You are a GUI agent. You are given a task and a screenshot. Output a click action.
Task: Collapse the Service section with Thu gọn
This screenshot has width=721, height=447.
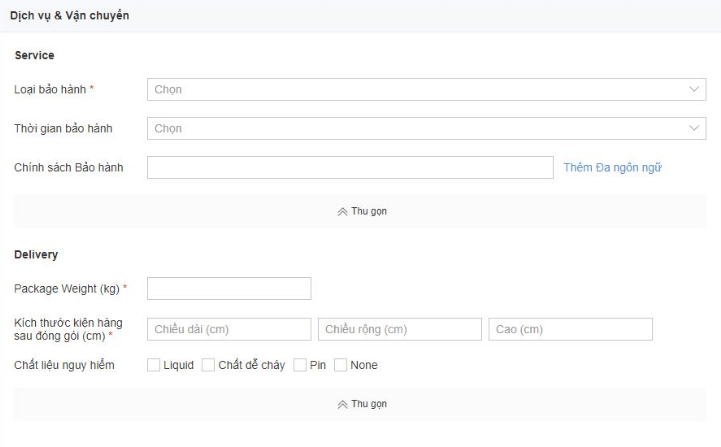[360, 212]
